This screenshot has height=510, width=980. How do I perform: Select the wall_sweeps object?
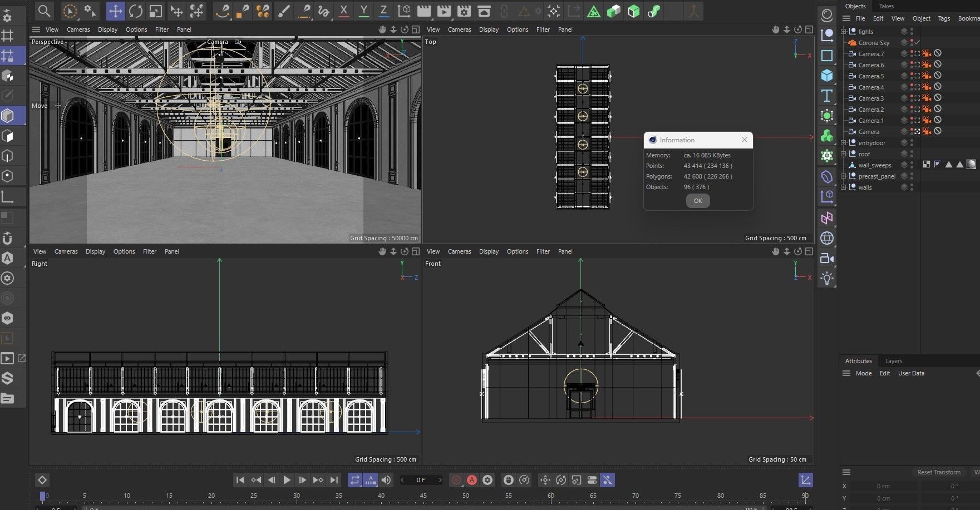click(x=874, y=165)
